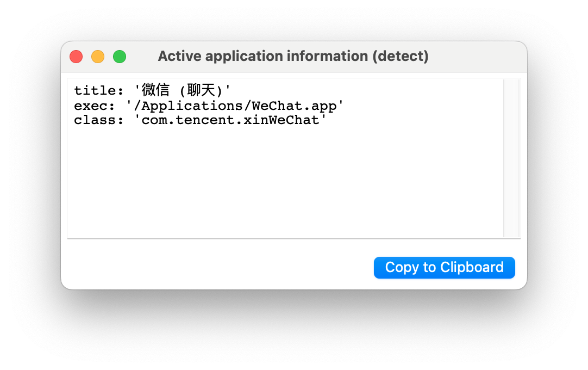Click the word '(detect)' in window title

tap(401, 56)
